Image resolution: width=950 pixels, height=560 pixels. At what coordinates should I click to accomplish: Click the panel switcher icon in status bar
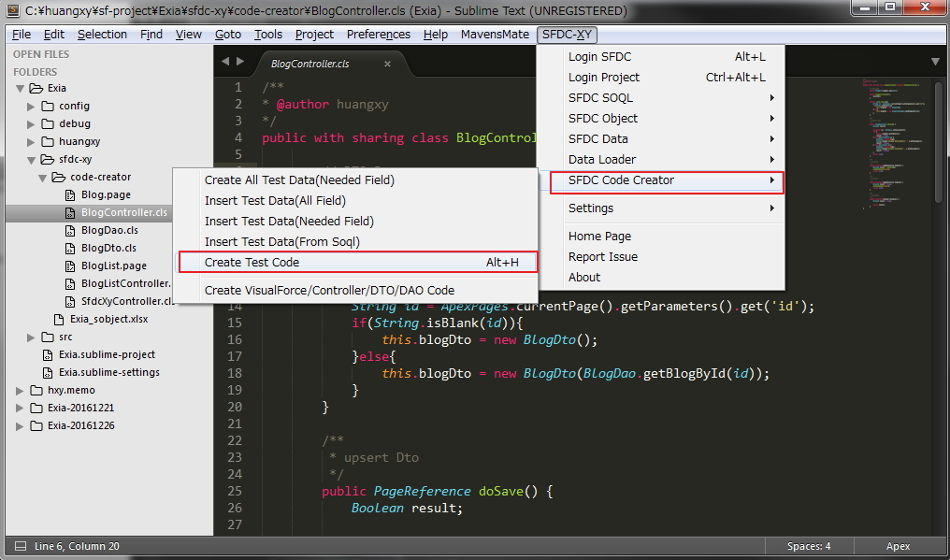(x=20, y=546)
